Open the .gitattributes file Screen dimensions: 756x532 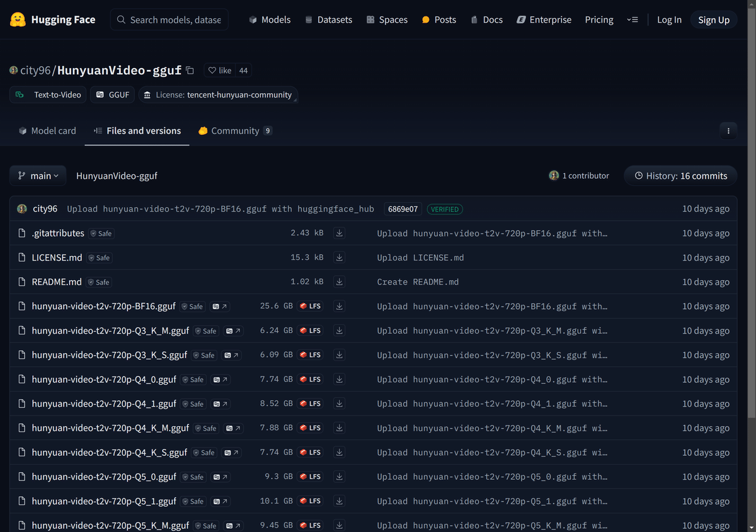[58, 233]
